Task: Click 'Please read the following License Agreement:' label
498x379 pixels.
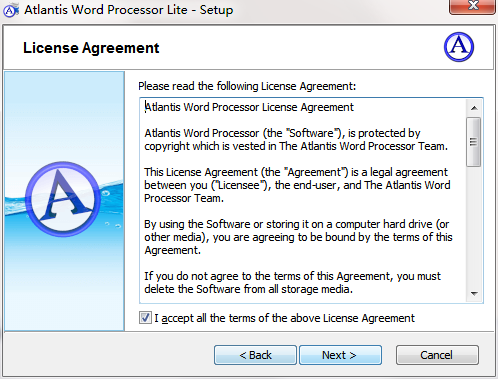Action: point(247,86)
